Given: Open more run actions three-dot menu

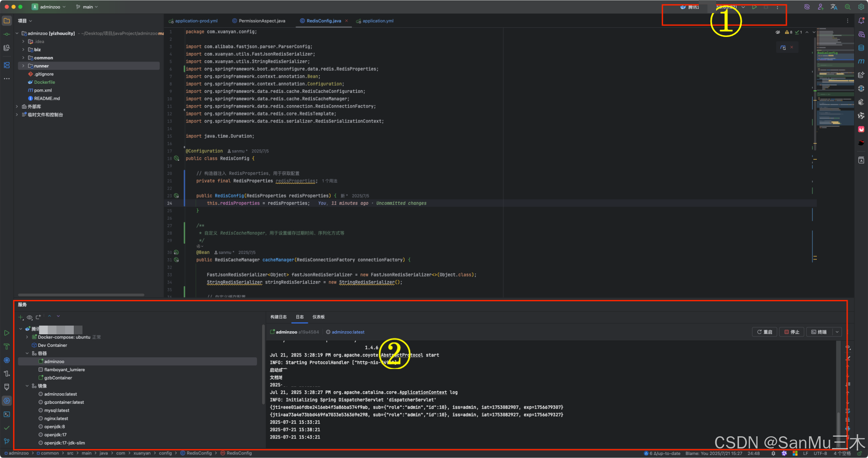Looking at the screenshot, I should 777,7.
